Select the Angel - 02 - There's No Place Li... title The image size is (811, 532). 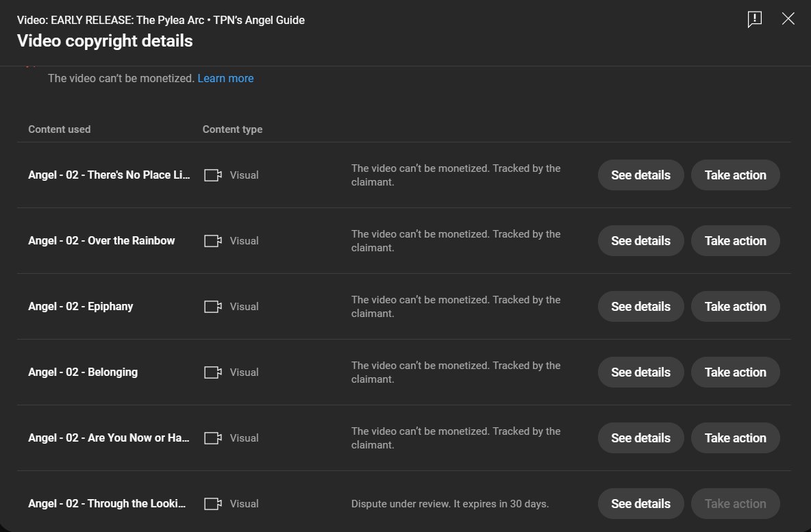click(x=109, y=175)
